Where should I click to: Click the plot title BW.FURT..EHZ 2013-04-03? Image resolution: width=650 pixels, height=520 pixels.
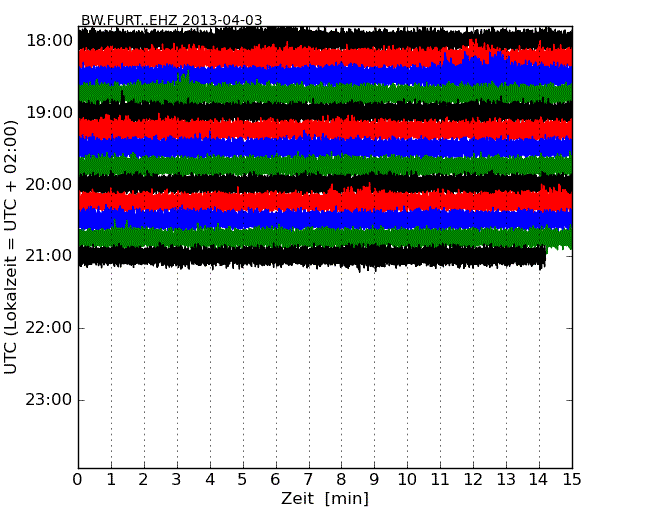click(172, 20)
